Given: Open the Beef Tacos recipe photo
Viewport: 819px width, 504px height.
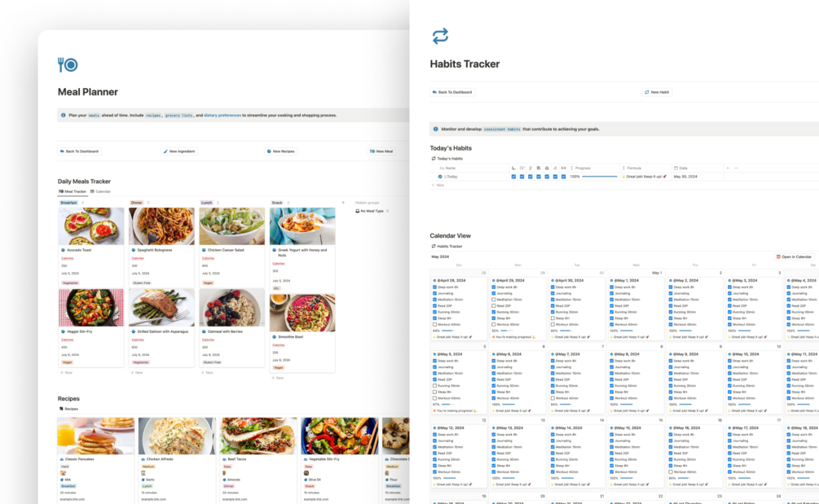Looking at the screenshot, I should tap(258, 436).
